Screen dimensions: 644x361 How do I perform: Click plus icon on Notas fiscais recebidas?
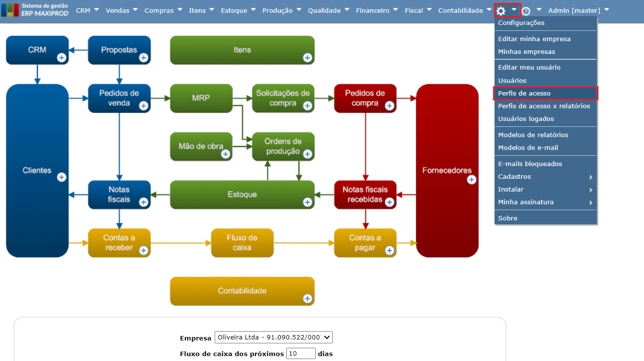(x=390, y=201)
